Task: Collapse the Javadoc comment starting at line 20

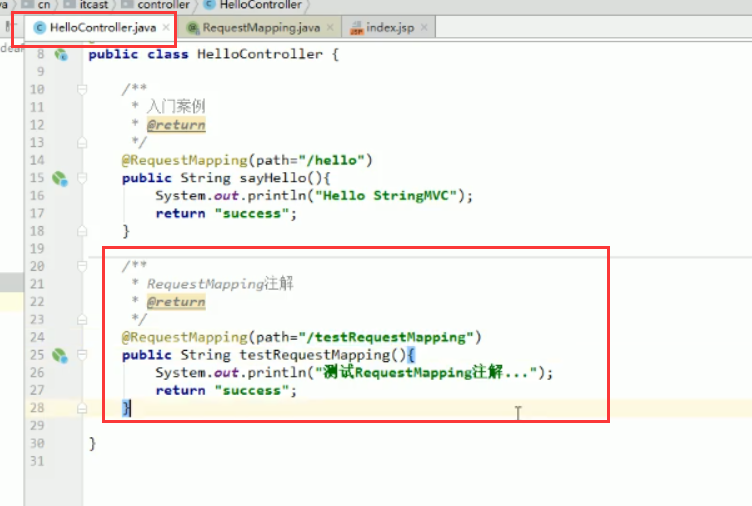Action: [x=82, y=266]
